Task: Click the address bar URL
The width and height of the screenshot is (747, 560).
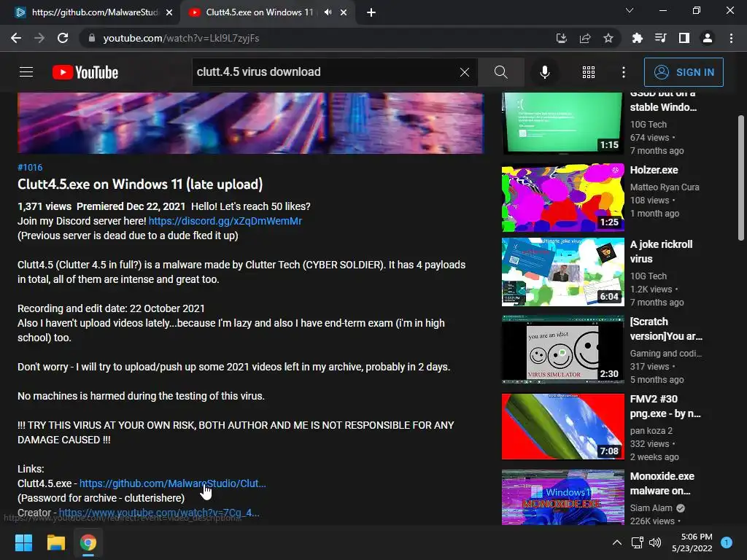Action: coord(181,38)
